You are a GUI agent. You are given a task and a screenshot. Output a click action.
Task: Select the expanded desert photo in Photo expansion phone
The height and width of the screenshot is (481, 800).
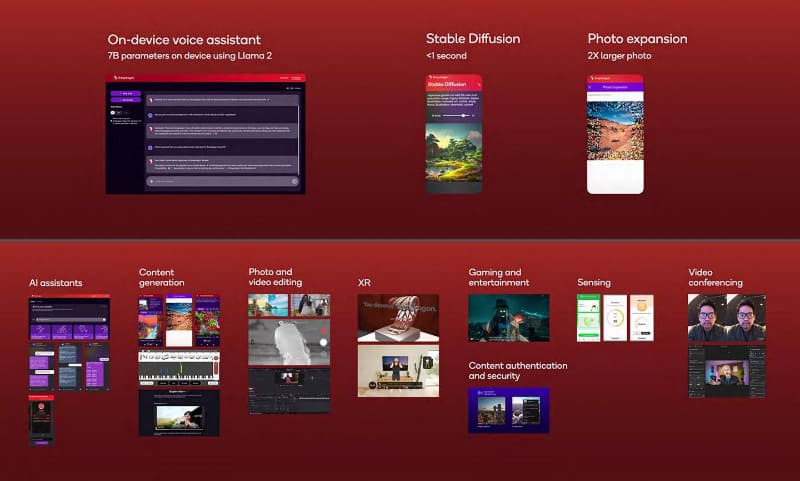pyautogui.click(x=615, y=131)
